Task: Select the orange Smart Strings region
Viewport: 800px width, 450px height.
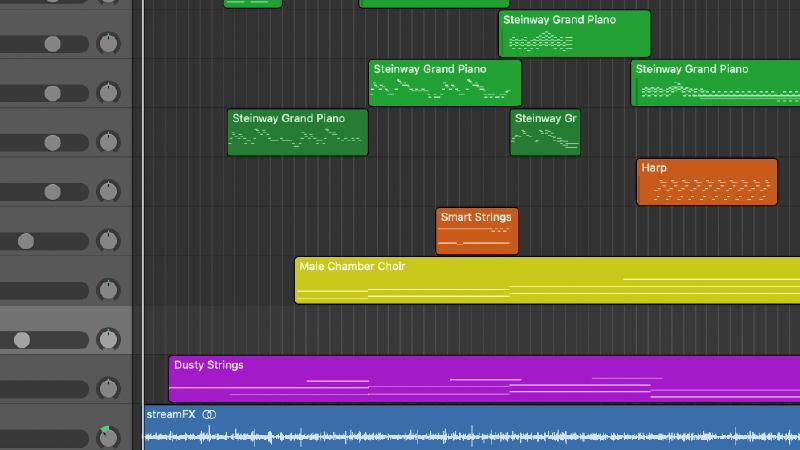Action: coord(477,232)
